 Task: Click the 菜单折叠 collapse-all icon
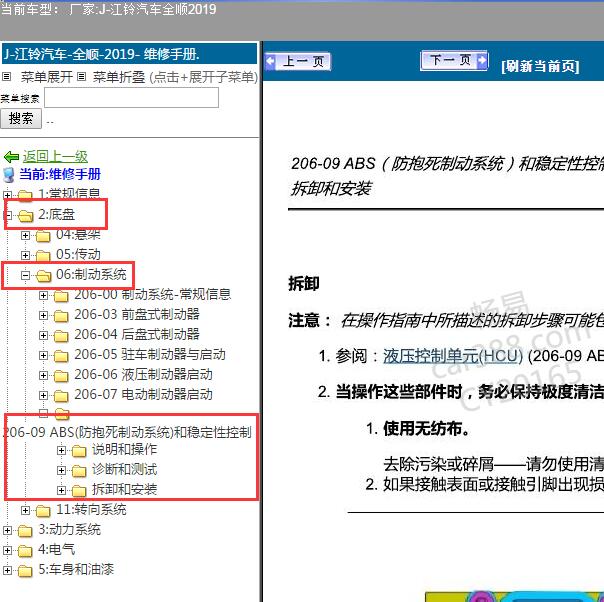81,77
